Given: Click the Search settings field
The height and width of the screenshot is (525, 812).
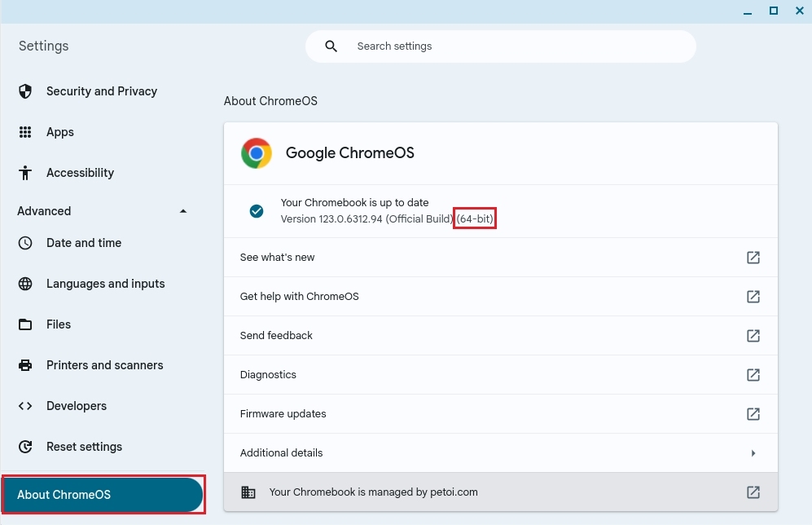Looking at the screenshot, I should tap(513, 46).
